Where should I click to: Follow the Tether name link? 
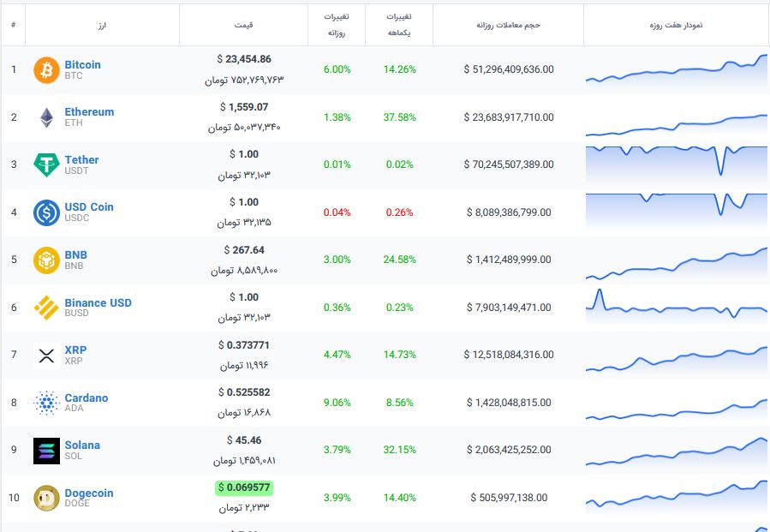click(81, 159)
